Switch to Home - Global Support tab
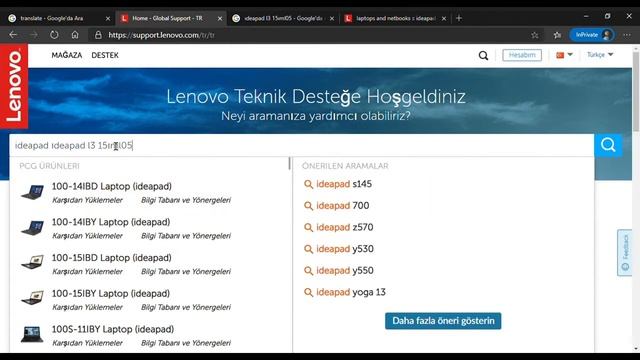This screenshot has width=640, height=360. tap(167, 18)
